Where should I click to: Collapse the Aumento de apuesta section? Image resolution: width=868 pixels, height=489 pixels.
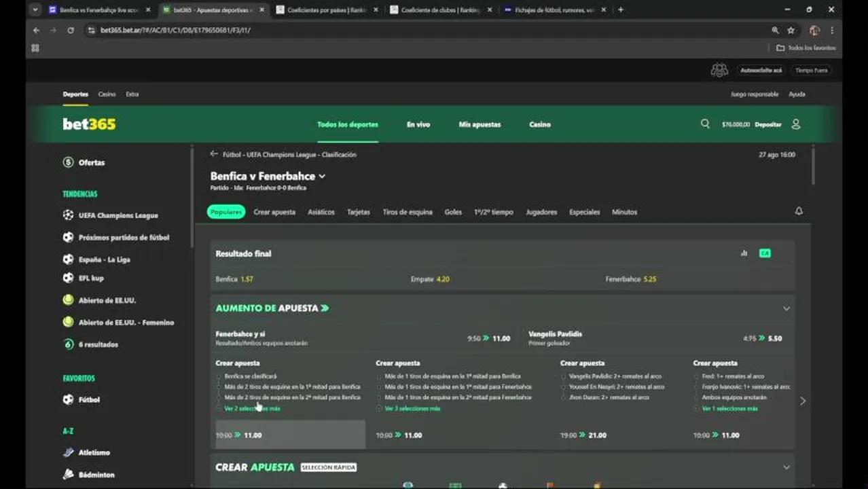click(x=786, y=308)
